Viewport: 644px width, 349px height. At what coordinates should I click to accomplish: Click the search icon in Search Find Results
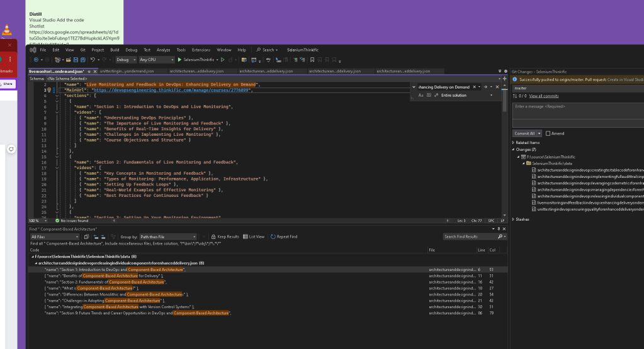500,236
